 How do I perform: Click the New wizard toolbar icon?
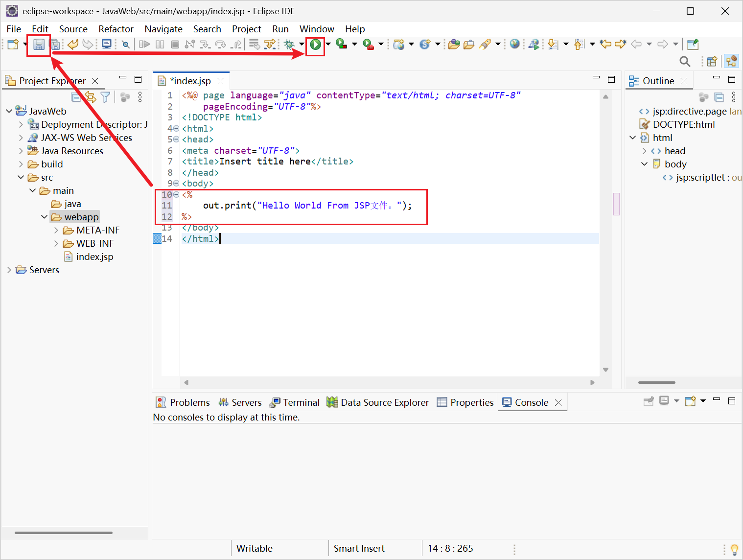pos(13,45)
